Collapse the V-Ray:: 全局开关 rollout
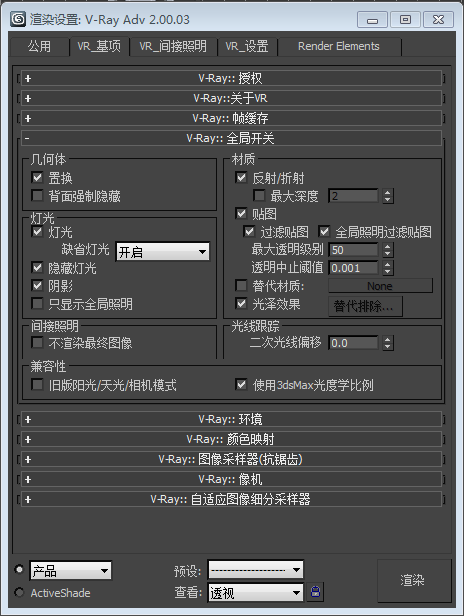The width and height of the screenshot is (464, 616). (231, 138)
